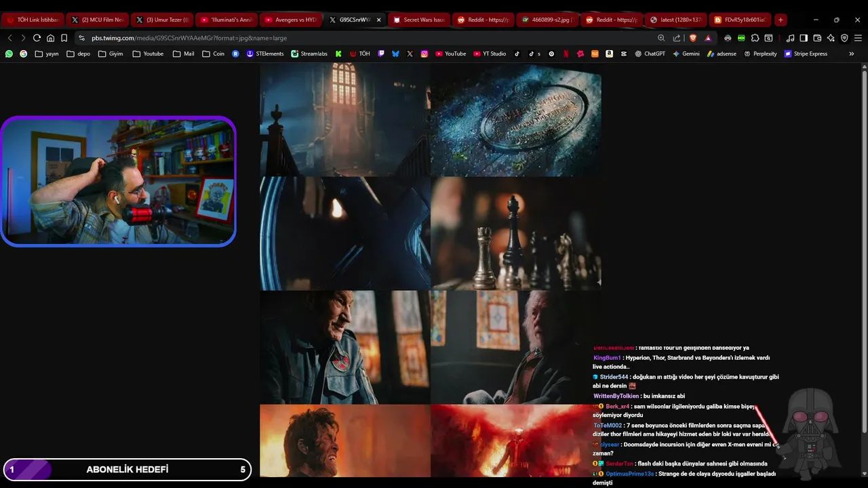This screenshot has width=868, height=488.
Task: Open the browser home page
Action: tap(50, 38)
